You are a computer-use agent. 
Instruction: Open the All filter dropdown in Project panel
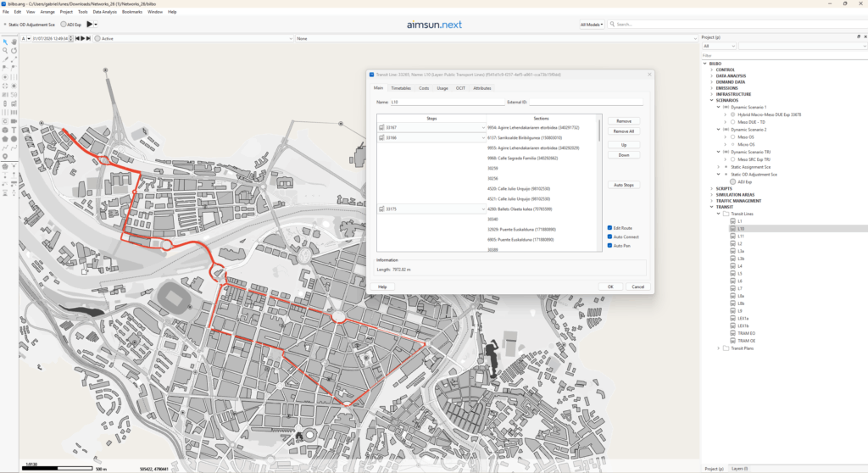click(x=719, y=46)
